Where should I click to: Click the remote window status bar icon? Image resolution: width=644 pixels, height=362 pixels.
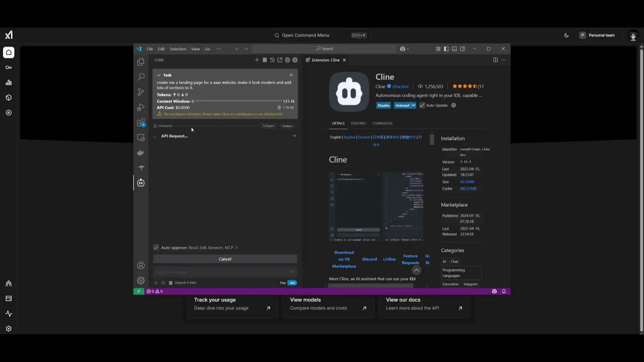pyautogui.click(x=139, y=291)
